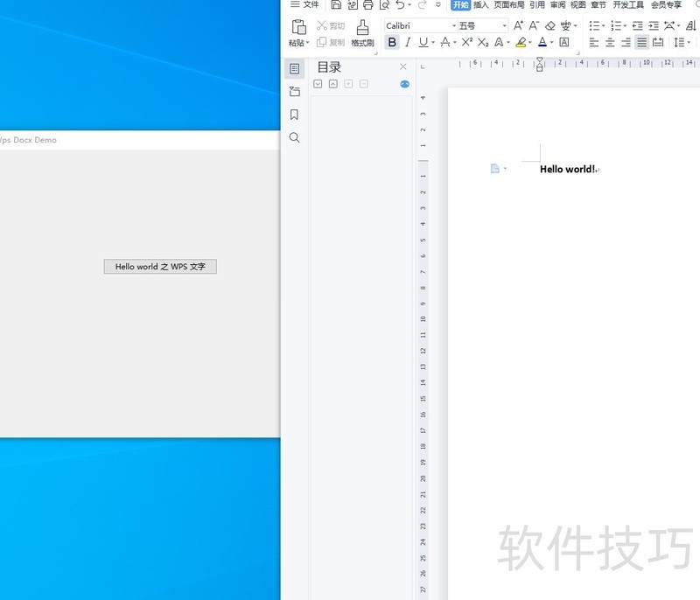Click the Redo arrow icon
Screen dimensions: 700x600
pos(422,5)
